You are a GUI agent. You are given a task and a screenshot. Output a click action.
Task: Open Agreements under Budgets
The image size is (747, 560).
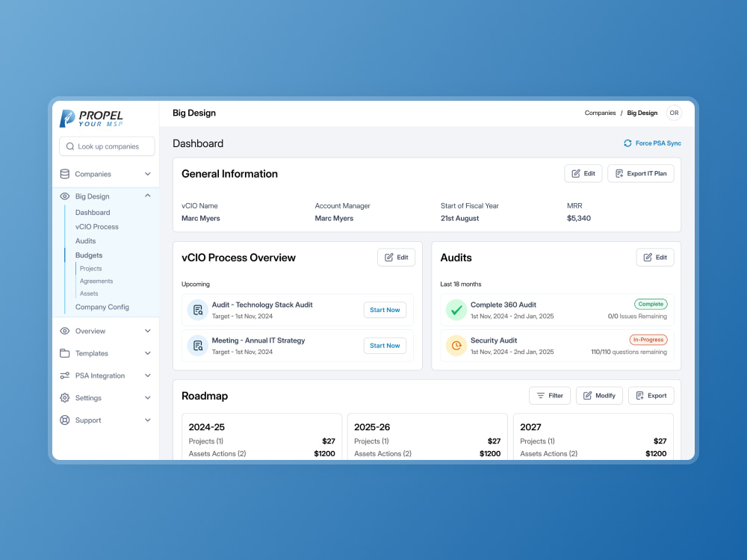[x=96, y=281]
